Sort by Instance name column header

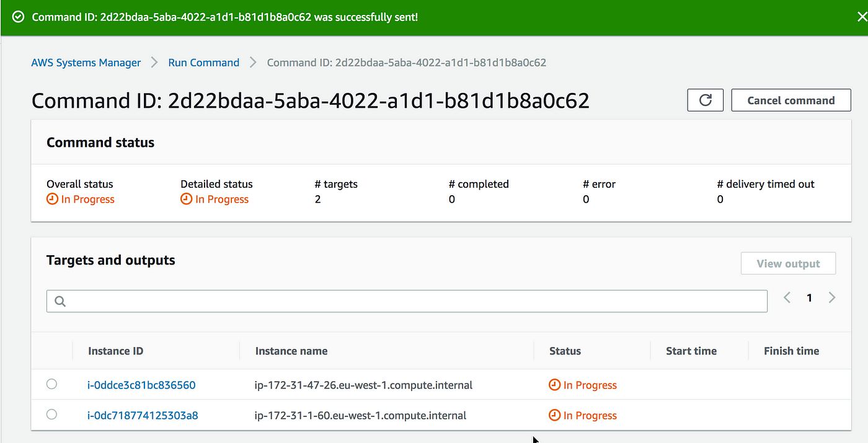click(x=291, y=351)
